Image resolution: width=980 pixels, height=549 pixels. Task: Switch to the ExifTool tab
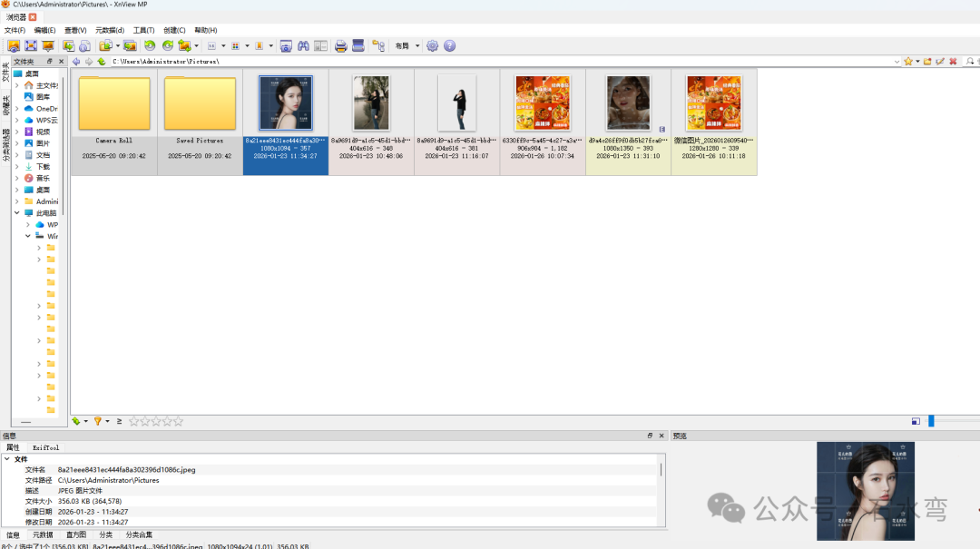(45, 447)
